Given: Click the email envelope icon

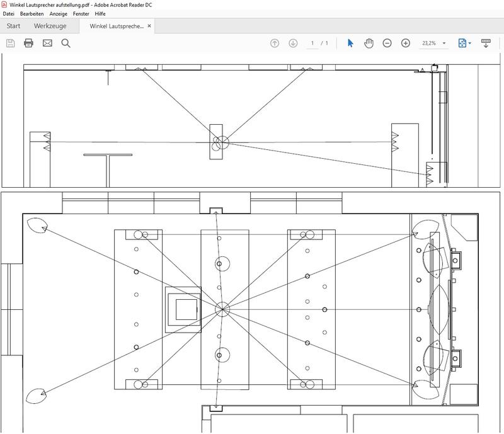Looking at the screenshot, I should 47,43.
